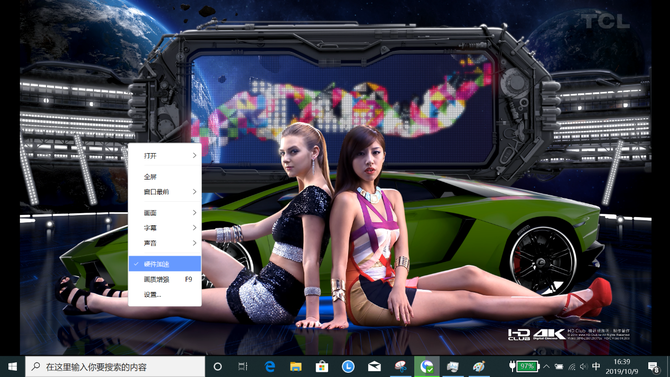Toggle the checked 硬件加速 hardware acceleration option
Screen dimensions: 670x377
(x=165, y=264)
